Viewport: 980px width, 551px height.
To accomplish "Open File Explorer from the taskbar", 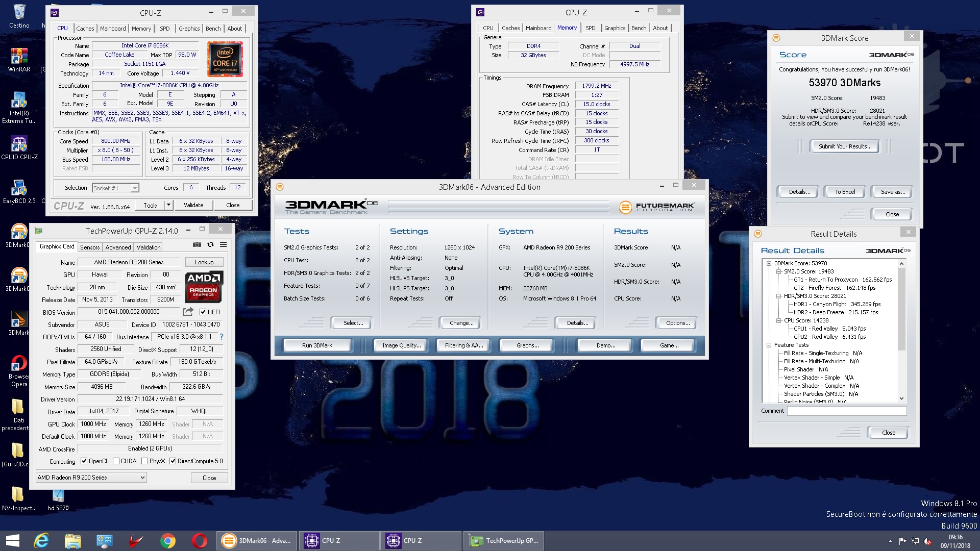I will click(x=73, y=541).
